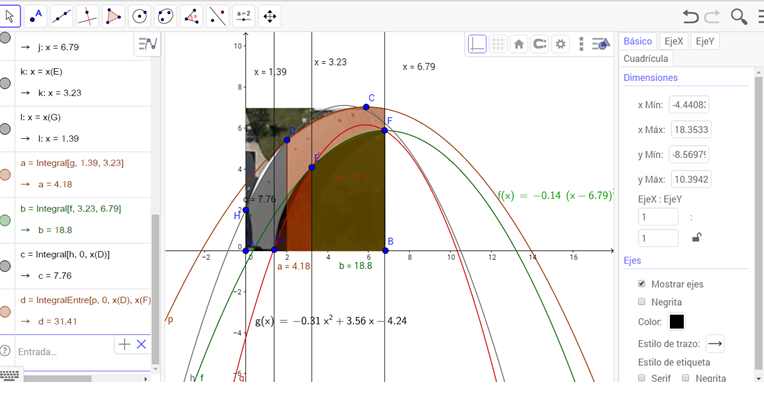Click the home standard view icon
This screenshot has height=398, width=764.
[519, 44]
